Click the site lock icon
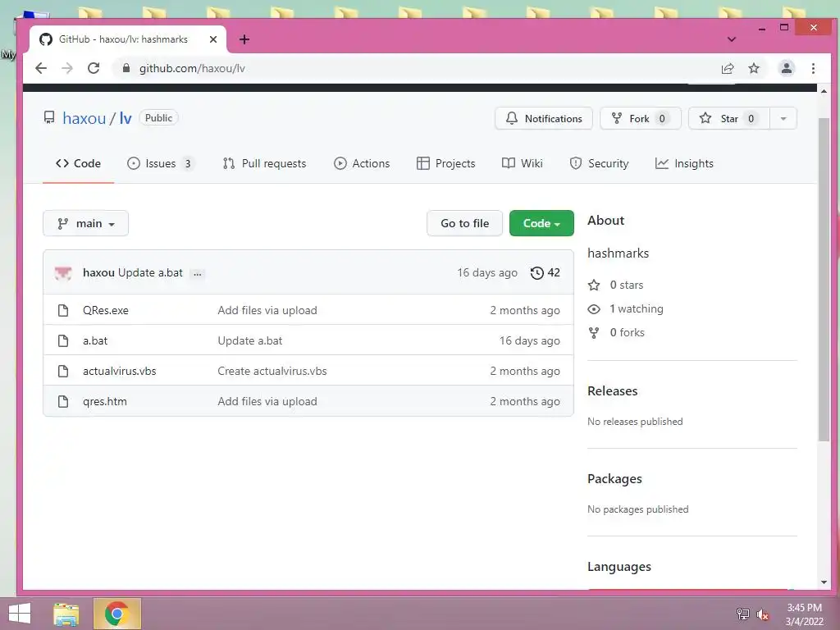This screenshot has width=840, height=630. click(126, 68)
